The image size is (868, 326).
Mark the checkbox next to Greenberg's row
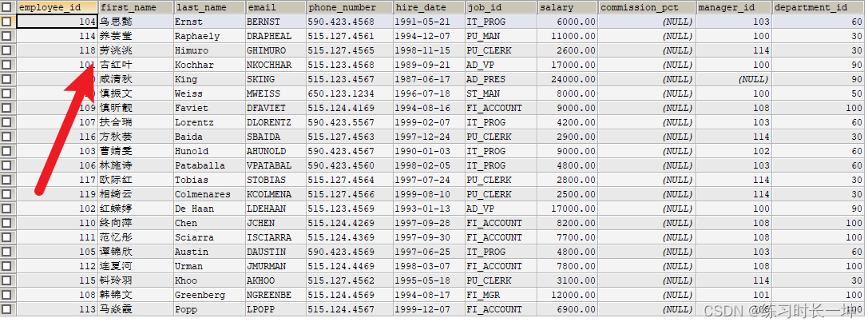(x=6, y=295)
